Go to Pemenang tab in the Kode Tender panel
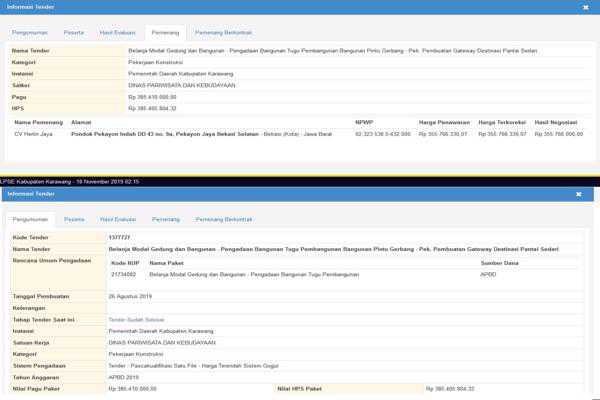The image size is (600, 400). tap(166, 218)
